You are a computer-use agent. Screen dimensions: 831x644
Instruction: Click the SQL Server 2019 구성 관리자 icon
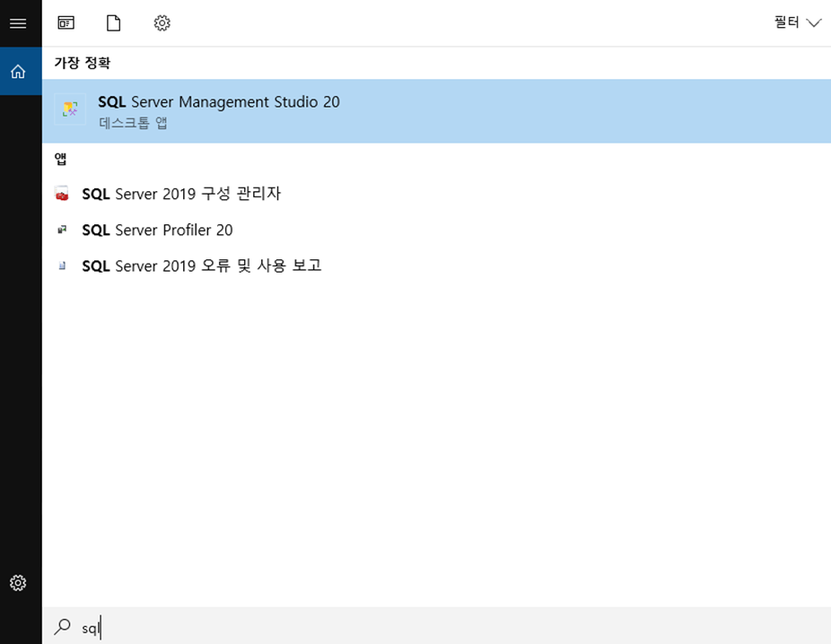(62, 194)
